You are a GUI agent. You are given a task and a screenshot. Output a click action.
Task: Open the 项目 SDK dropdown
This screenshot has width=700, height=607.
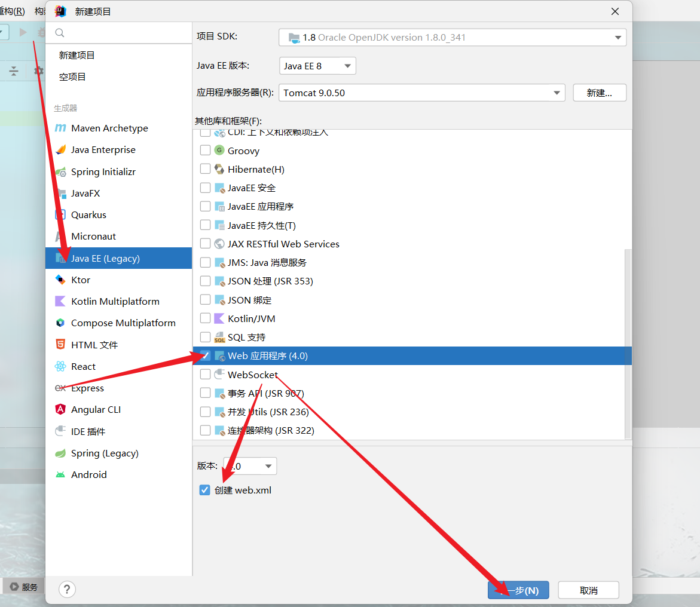click(x=453, y=38)
